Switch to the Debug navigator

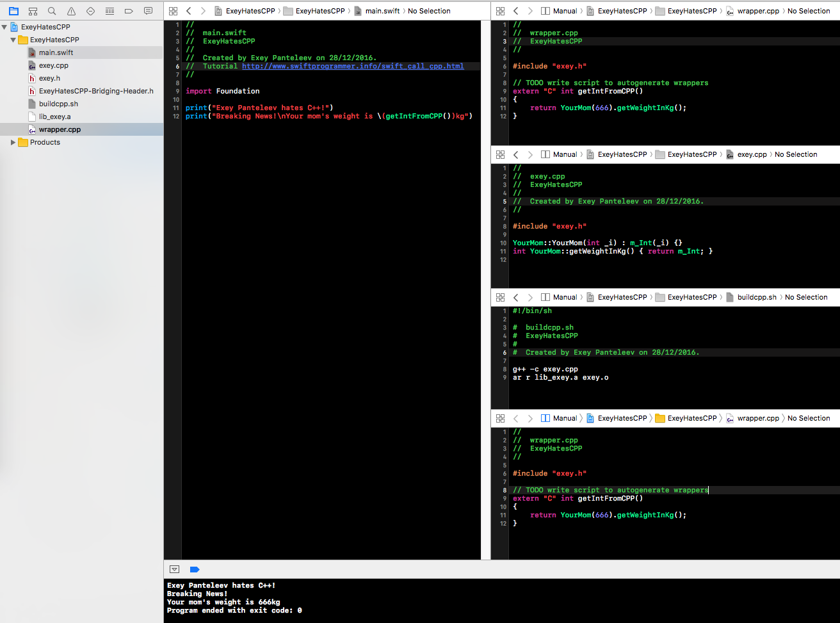coord(109,11)
